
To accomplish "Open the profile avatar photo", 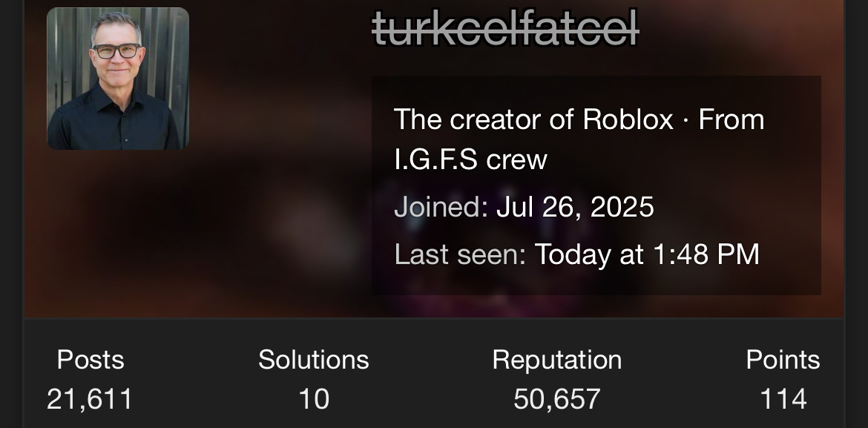I will [x=118, y=79].
